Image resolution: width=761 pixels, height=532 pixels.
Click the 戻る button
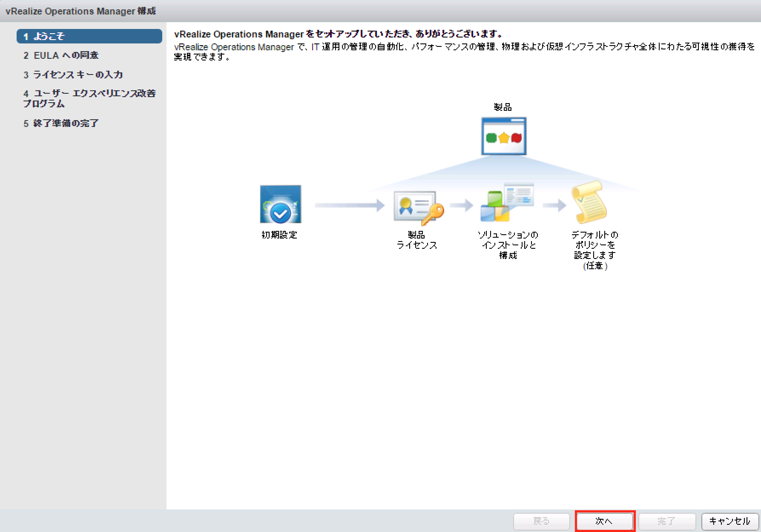(x=541, y=521)
